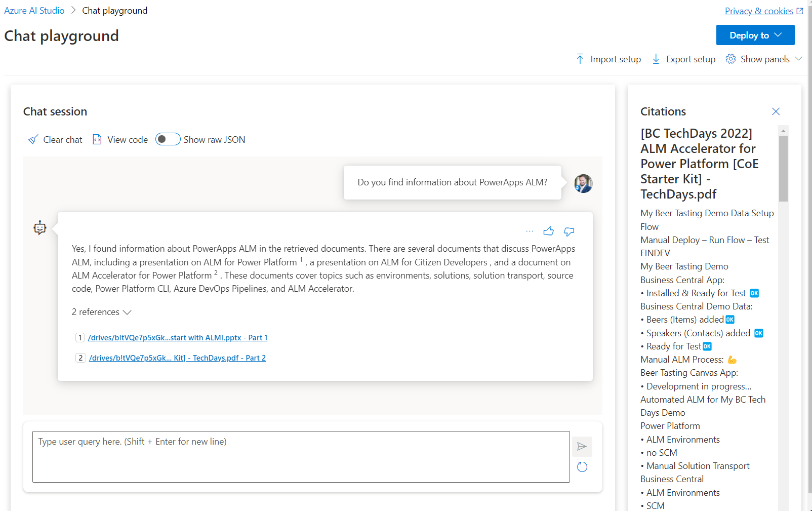Open the more options menu on the response
Screen dimensions: 812x511
(529, 231)
